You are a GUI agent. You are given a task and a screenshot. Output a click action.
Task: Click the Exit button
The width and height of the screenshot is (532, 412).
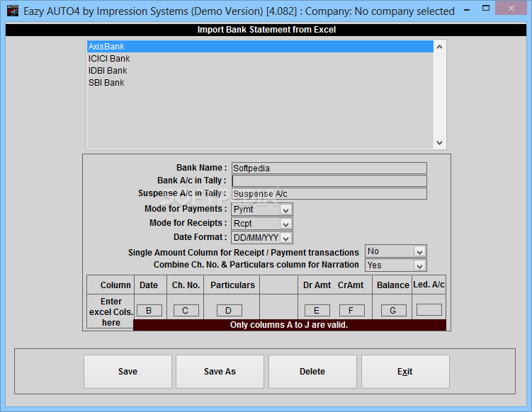(405, 372)
